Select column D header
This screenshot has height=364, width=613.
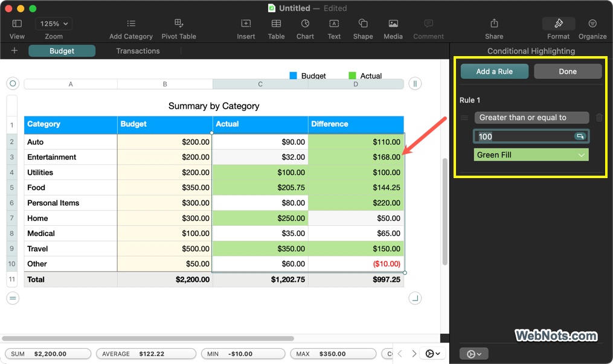(356, 84)
